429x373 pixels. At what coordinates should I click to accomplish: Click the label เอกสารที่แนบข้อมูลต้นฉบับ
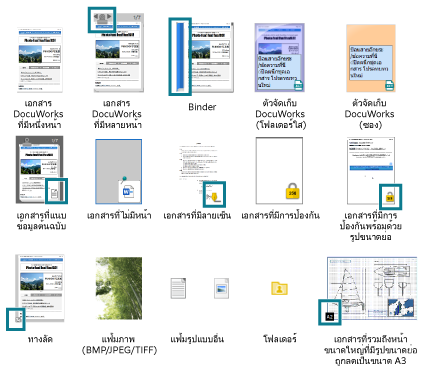pyautogui.click(x=41, y=221)
